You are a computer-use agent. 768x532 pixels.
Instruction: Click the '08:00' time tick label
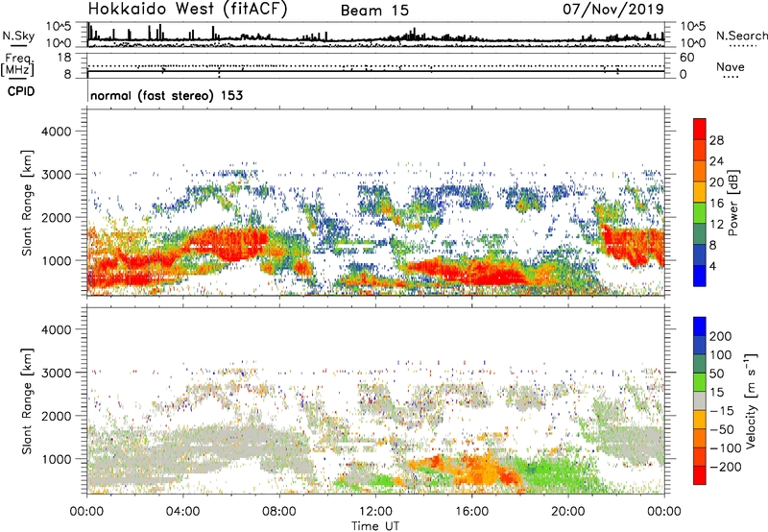coord(279,512)
